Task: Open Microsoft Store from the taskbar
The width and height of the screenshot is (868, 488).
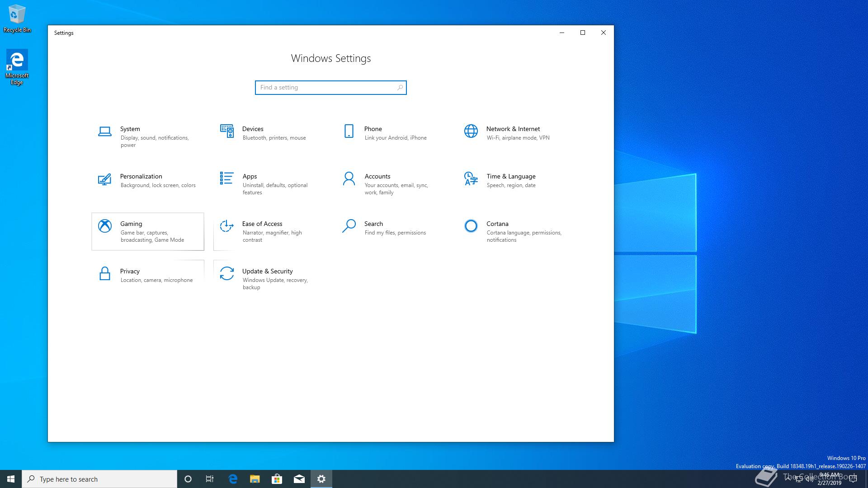Action: point(277,479)
